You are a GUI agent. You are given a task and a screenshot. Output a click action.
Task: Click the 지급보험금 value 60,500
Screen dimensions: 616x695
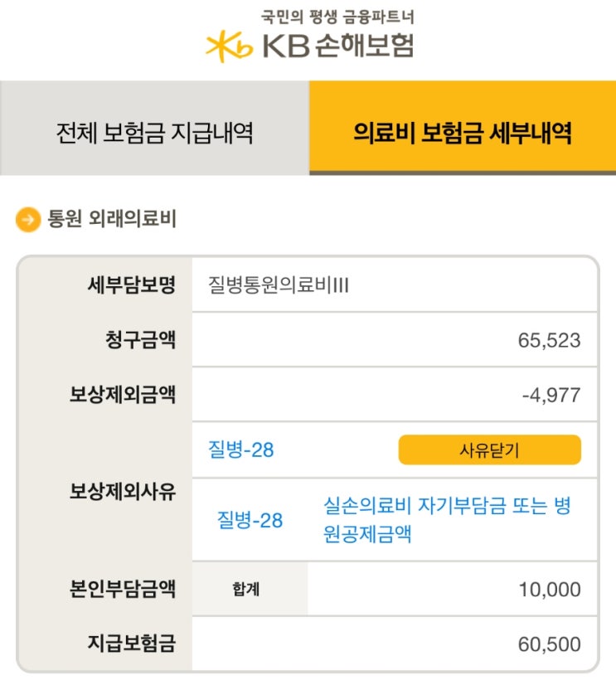click(x=550, y=644)
